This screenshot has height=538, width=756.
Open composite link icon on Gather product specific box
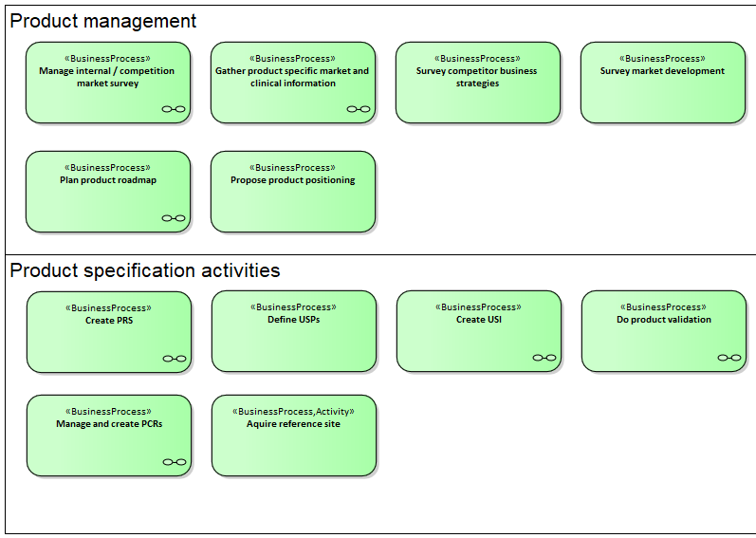pos(359,109)
